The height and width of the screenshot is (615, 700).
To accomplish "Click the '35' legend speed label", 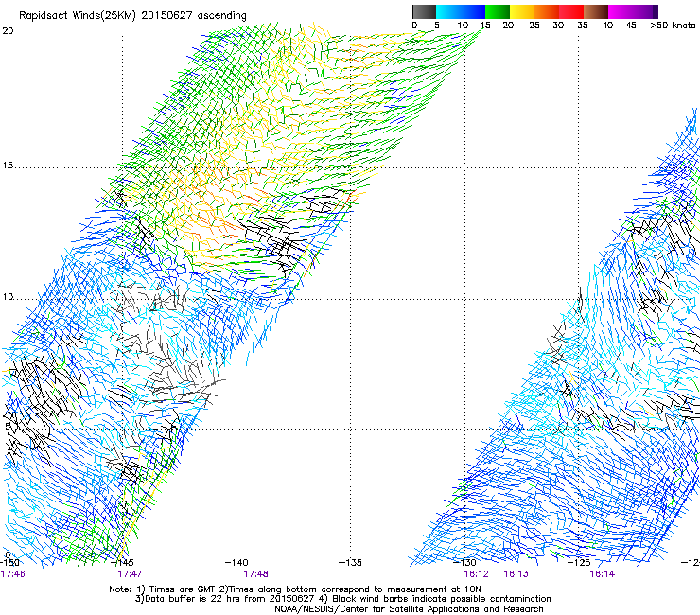I will [583, 25].
